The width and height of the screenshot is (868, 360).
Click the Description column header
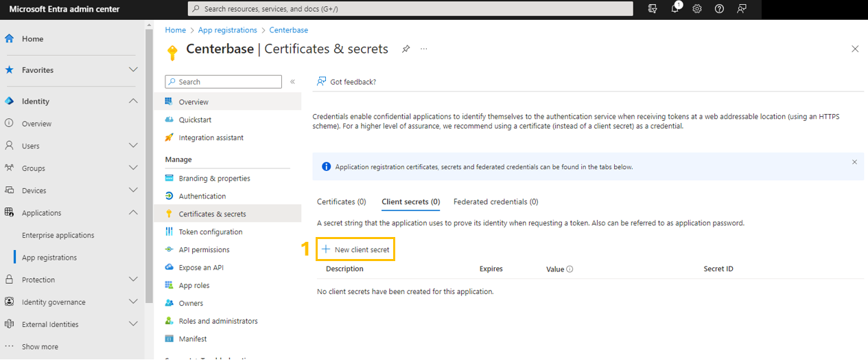[x=344, y=269]
